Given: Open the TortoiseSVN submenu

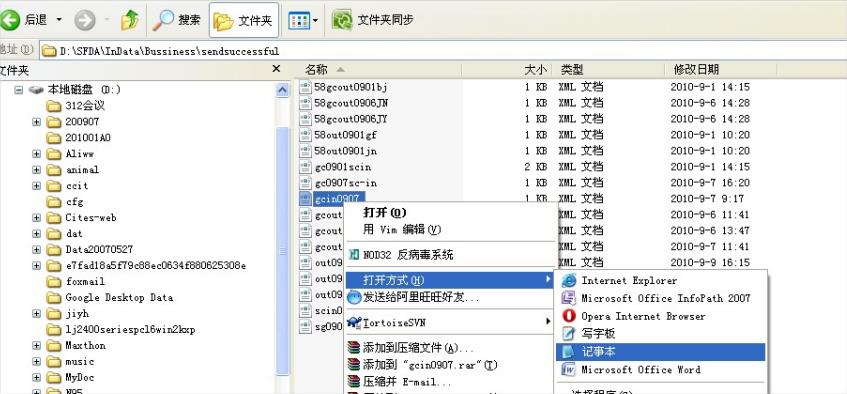Looking at the screenshot, I should [449, 323].
